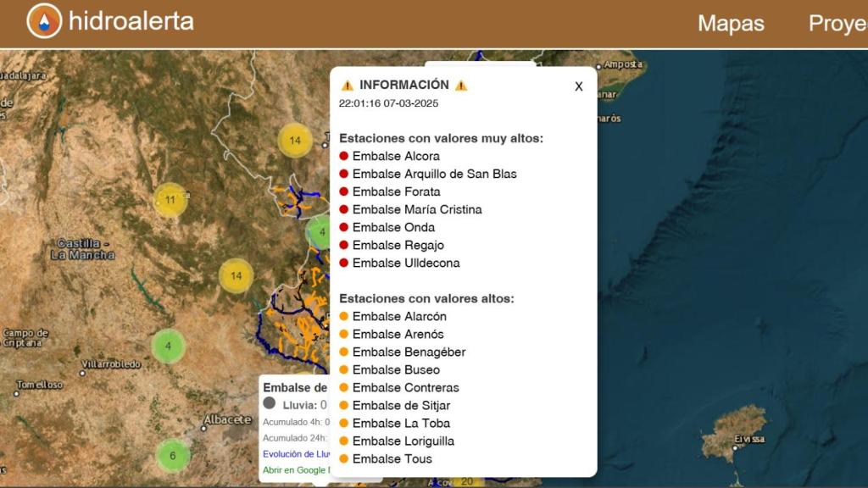The image size is (868, 488).
Task: Select the red dot for Embalse Alcora
Action: 343,156
